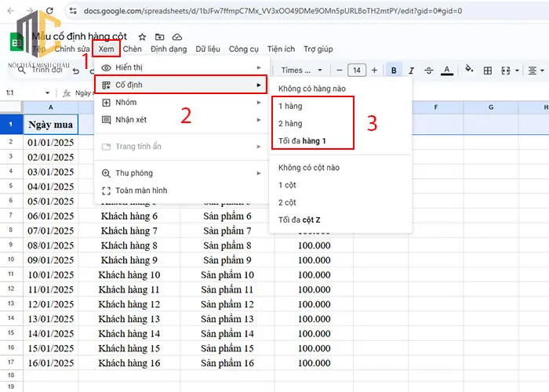The height and width of the screenshot is (392, 549).
Task: Expand the Thu phóng submenu
Action: (181, 173)
